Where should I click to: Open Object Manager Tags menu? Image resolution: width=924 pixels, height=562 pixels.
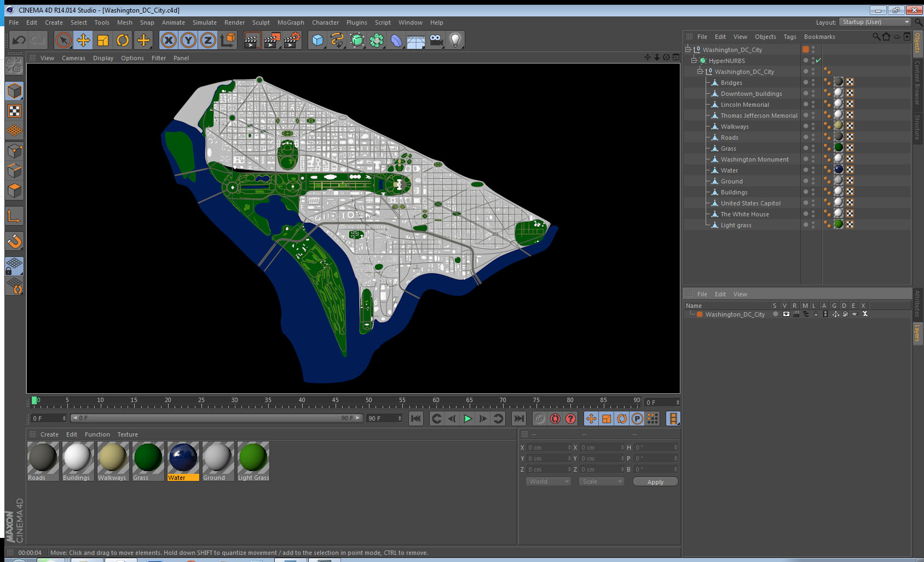point(790,37)
